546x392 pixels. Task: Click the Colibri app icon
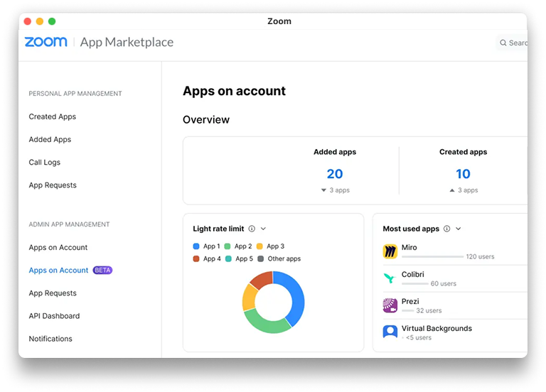(390, 278)
